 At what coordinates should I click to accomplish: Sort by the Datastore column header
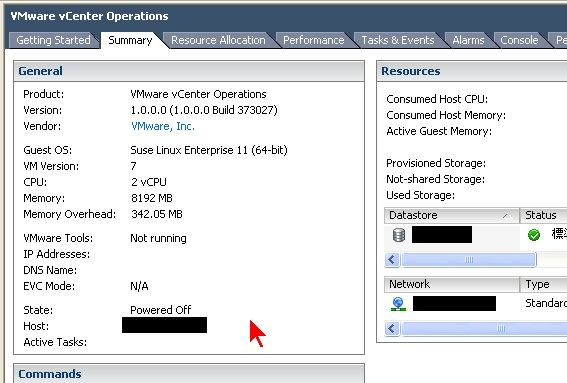(x=452, y=216)
